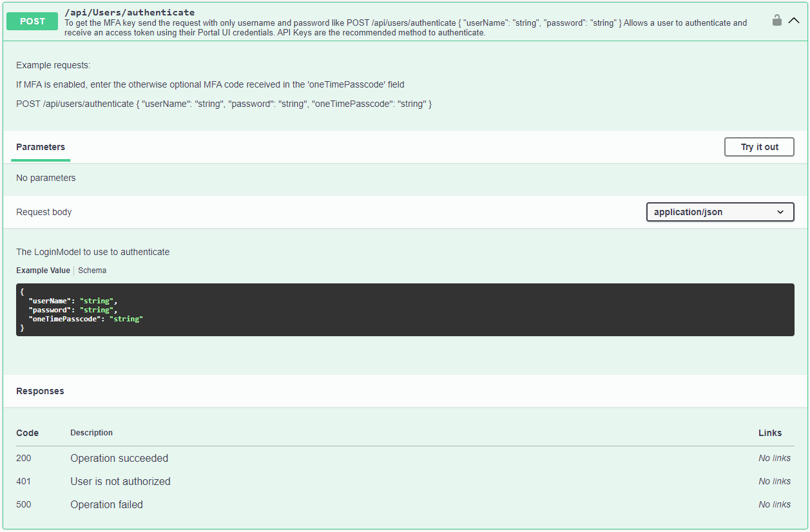This screenshot has width=810, height=532.
Task: Select the Parameters tab
Action: pyautogui.click(x=41, y=147)
